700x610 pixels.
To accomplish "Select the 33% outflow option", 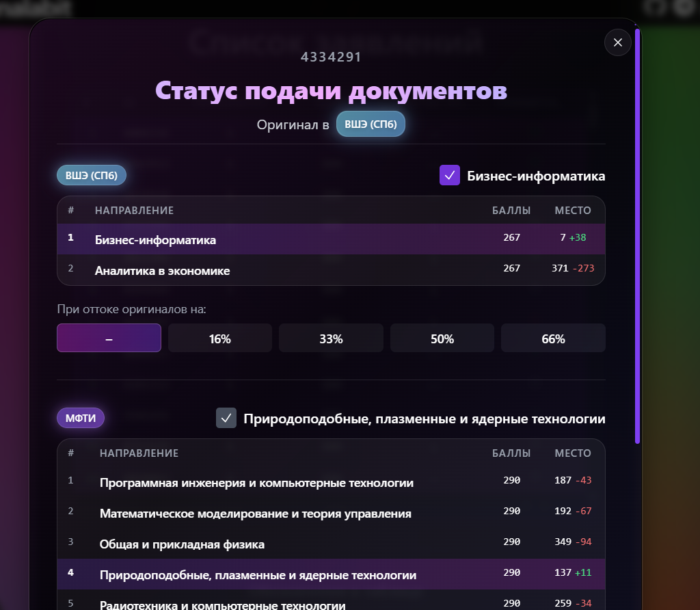I will (x=331, y=338).
